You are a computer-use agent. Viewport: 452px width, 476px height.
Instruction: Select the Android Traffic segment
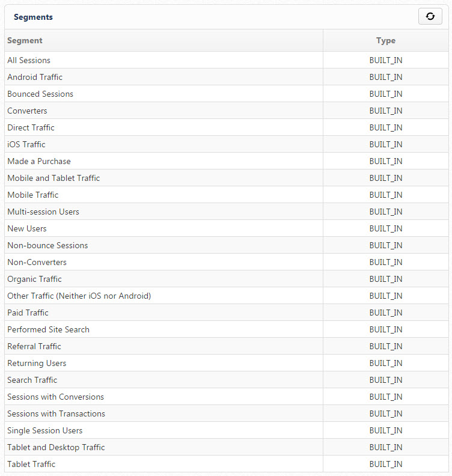35,77
